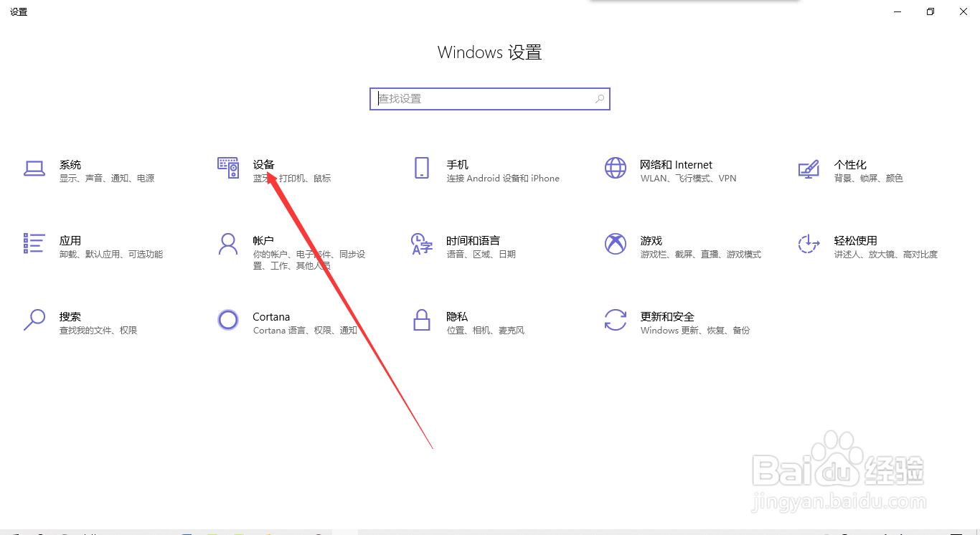Click the 位置、相机、麦克风 description

pyautogui.click(x=486, y=331)
